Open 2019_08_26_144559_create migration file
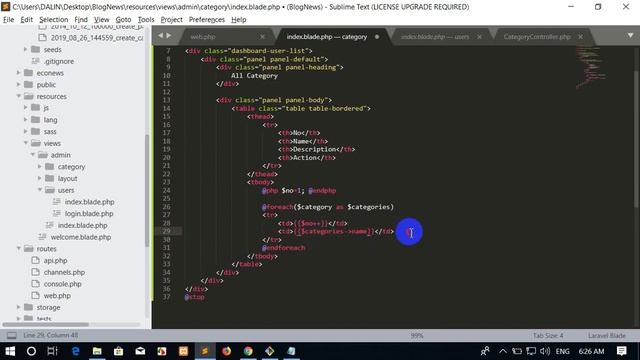The image size is (640, 360). [97, 38]
